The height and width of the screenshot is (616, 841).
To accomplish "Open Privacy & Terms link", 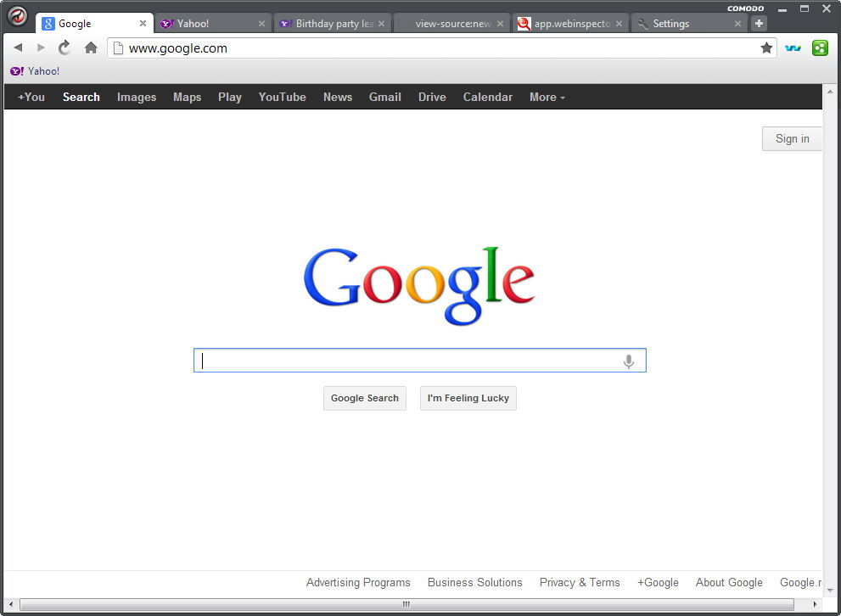I will pos(580,582).
